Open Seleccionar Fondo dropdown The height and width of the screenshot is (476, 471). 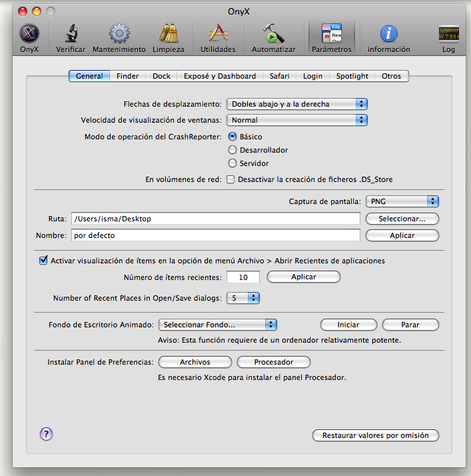(x=218, y=325)
